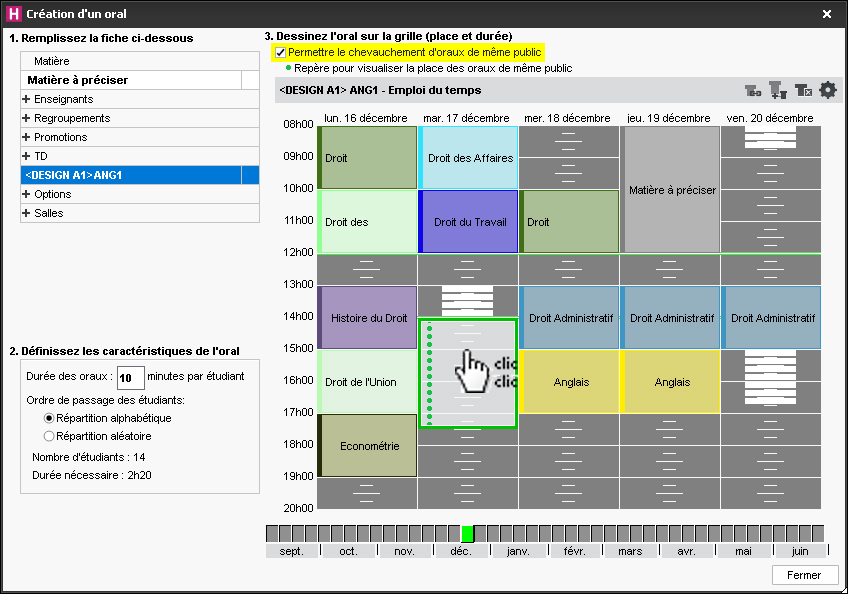The width and height of the screenshot is (848, 594).
Task: Jump to mars on the year bar
Action: [x=631, y=551]
